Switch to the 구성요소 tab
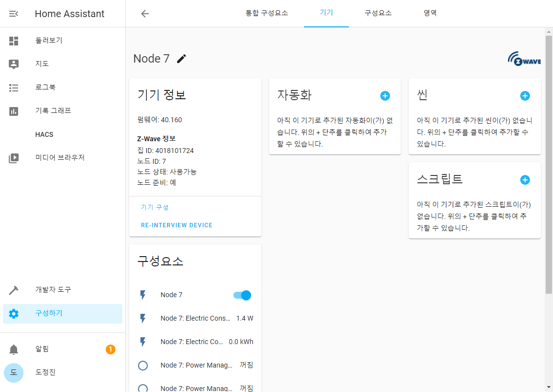 [378, 13]
